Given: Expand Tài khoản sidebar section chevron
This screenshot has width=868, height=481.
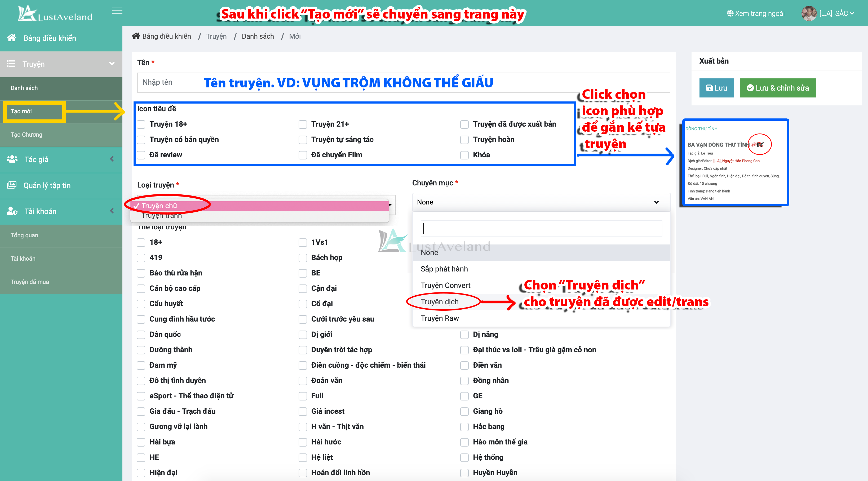Looking at the screenshot, I should point(112,211).
